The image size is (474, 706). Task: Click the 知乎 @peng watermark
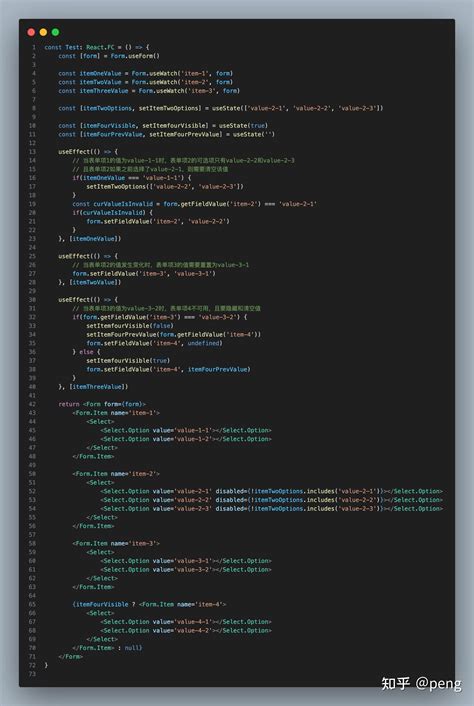(421, 683)
